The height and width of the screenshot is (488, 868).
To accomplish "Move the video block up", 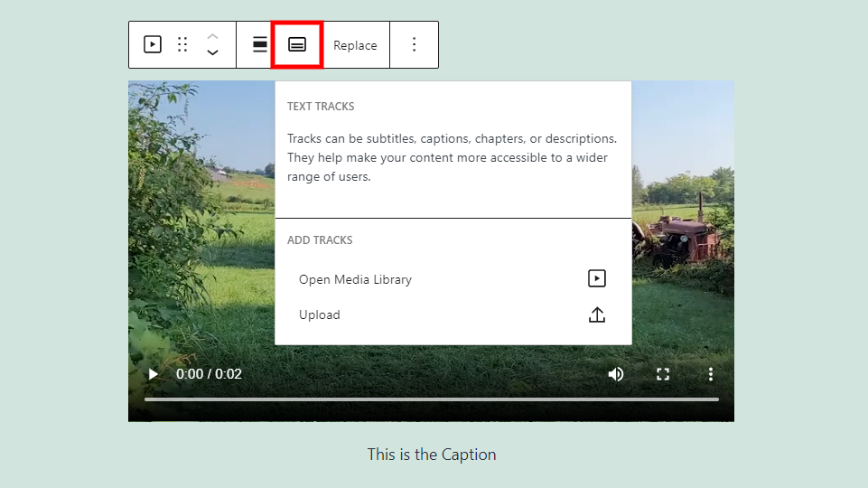I will pyautogui.click(x=212, y=36).
